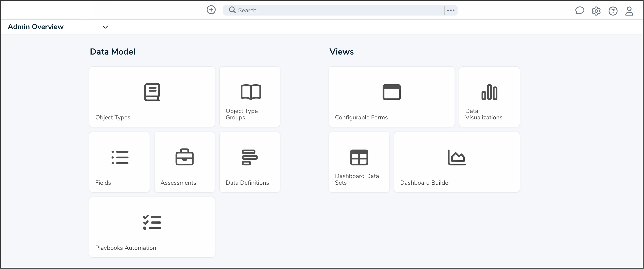
Task: Click the Dashboard Builder area chart icon
Action: (456, 157)
